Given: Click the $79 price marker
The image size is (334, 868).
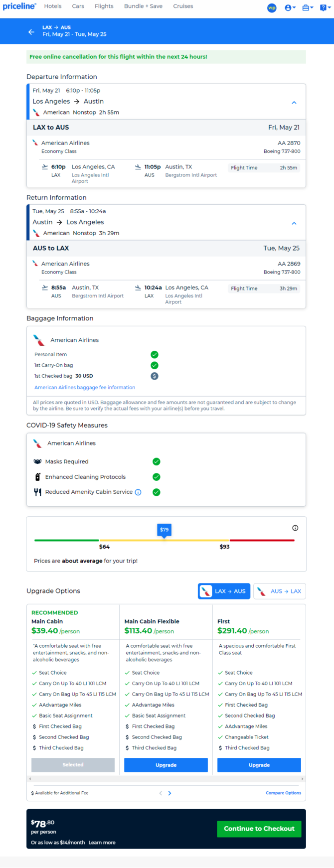Looking at the screenshot, I should click(x=165, y=530).
